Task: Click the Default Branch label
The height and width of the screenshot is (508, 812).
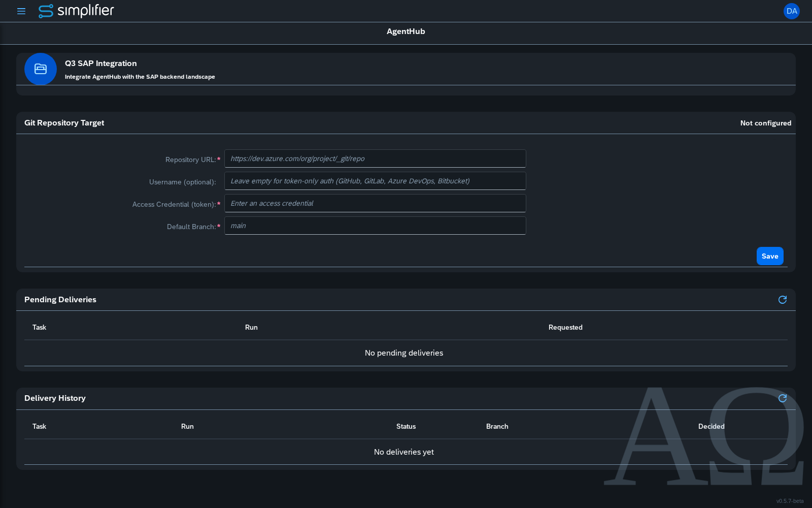Action: [191, 227]
